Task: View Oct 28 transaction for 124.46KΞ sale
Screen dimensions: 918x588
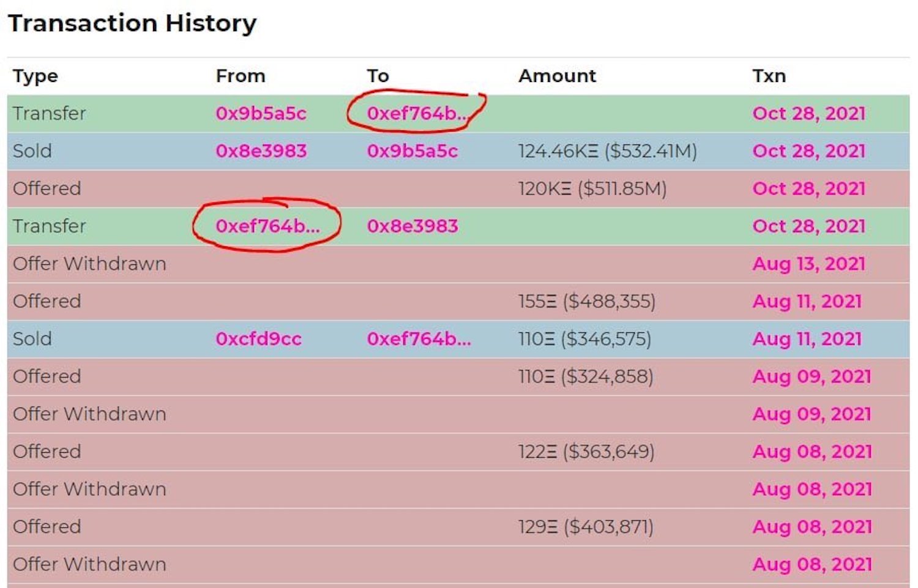Action: point(808,151)
